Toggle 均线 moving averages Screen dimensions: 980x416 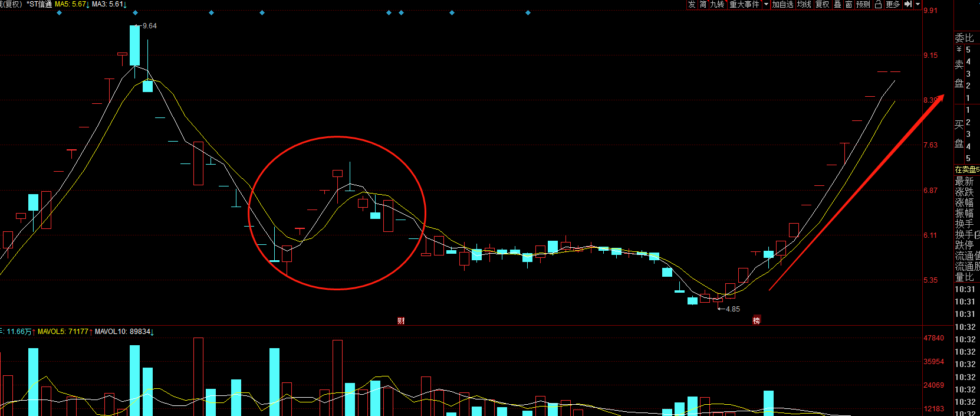click(804, 4)
